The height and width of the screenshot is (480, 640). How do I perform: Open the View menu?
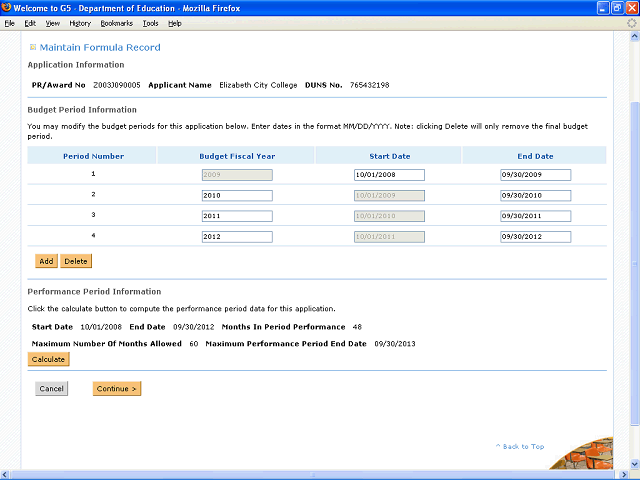tap(52, 23)
